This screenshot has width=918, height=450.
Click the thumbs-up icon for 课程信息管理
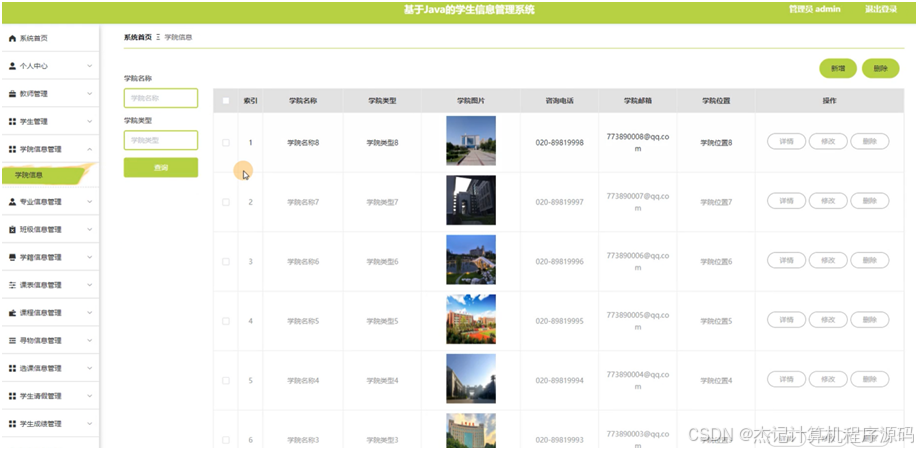tap(12, 313)
